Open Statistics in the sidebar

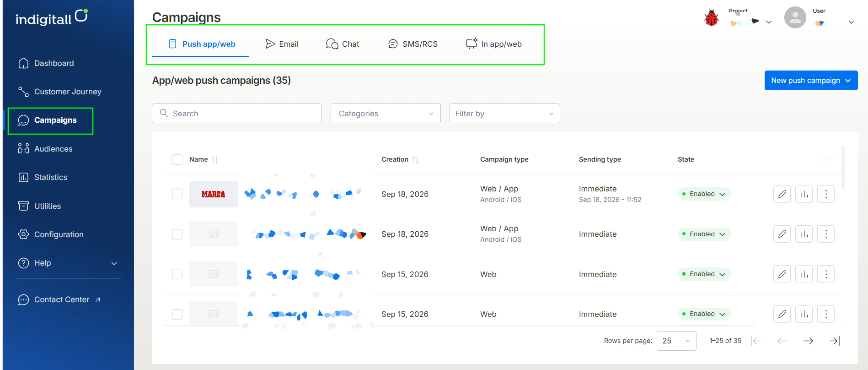point(43,177)
